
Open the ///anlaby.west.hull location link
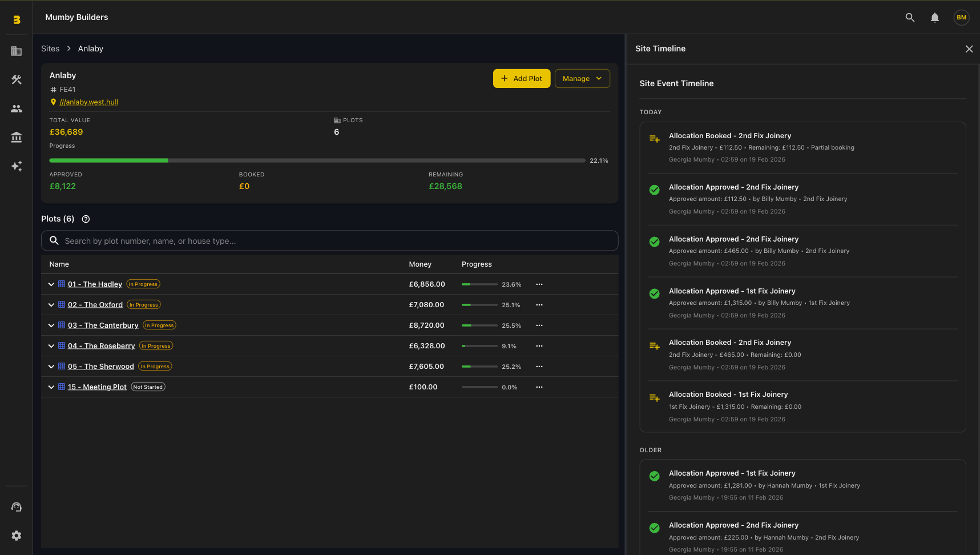click(88, 102)
